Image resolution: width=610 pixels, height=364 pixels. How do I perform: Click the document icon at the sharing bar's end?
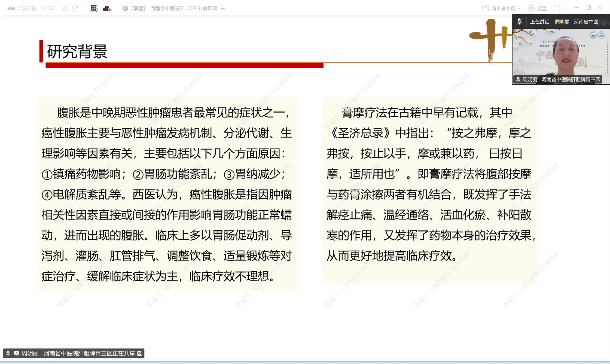[140, 353]
